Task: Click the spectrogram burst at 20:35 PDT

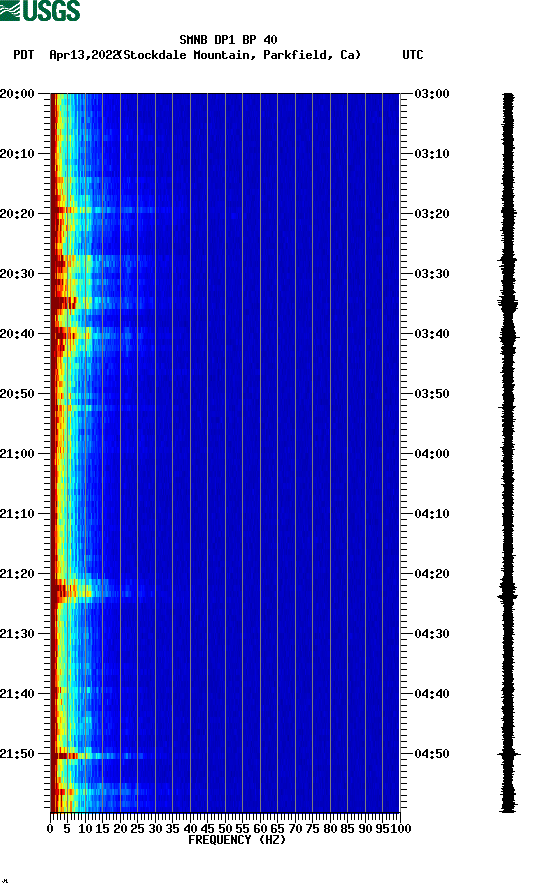Action: click(102, 303)
